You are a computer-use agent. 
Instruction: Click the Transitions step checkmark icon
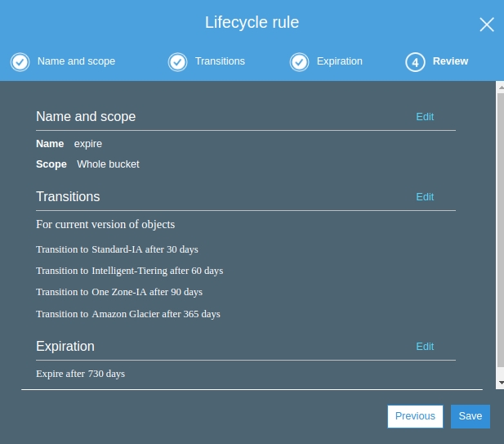coord(177,62)
